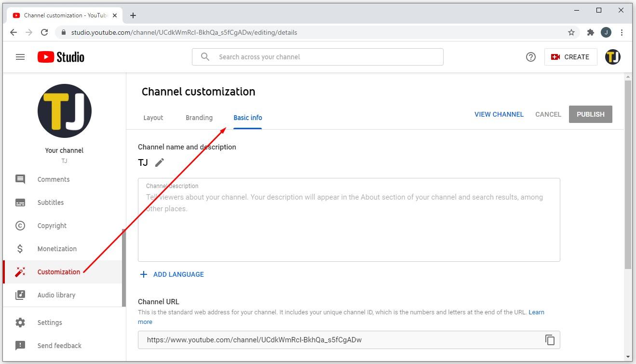Click the Comments sidebar icon
Viewport: 636px width, 364px height.
(20, 179)
